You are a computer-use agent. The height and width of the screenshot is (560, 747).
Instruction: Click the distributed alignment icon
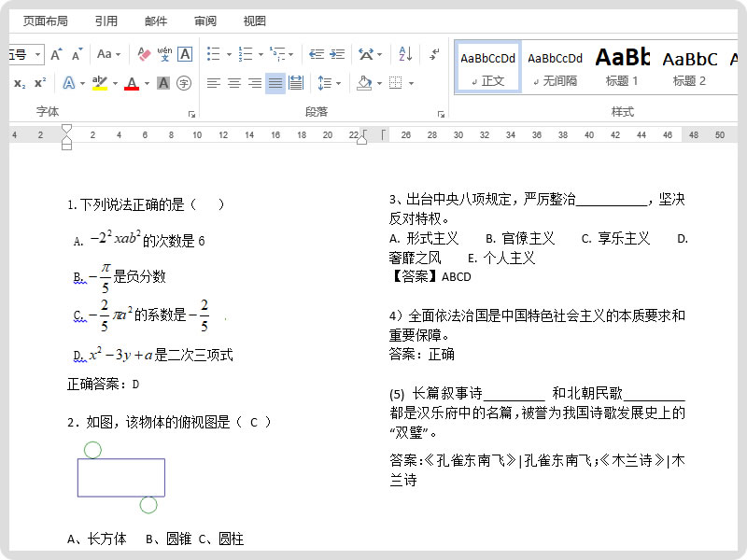click(x=296, y=83)
